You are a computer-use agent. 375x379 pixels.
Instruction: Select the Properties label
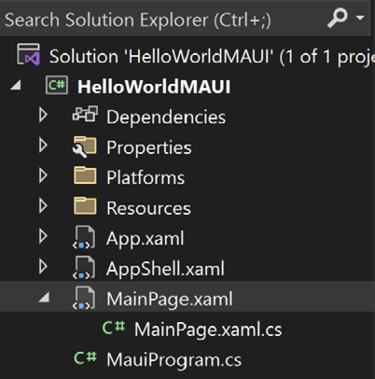149,148
